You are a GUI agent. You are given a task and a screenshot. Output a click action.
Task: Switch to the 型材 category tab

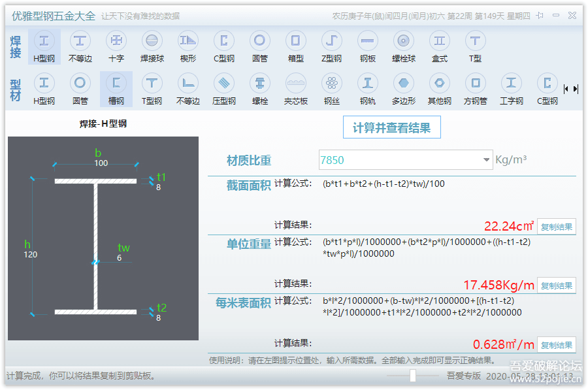pos(14,89)
